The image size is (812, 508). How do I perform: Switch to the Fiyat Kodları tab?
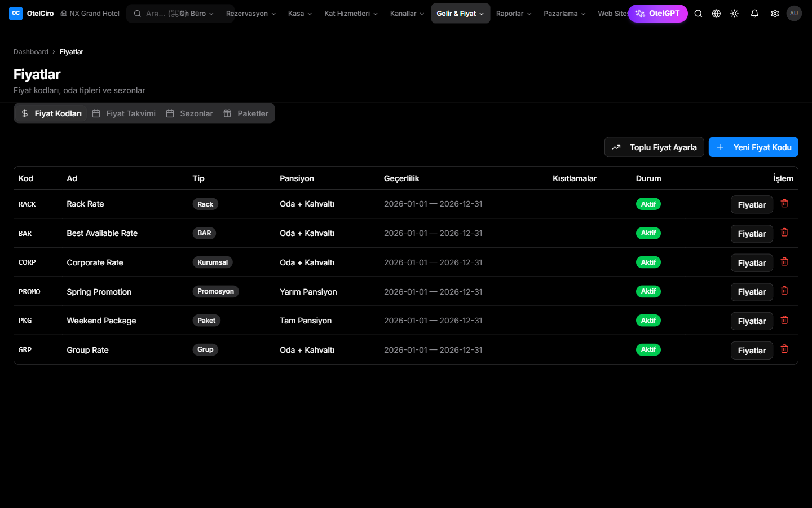pyautogui.click(x=51, y=113)
